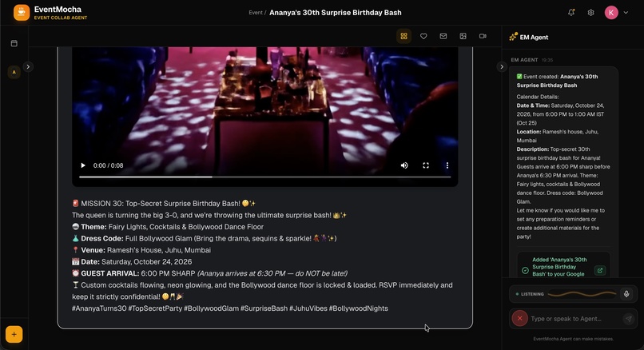This screenshot has width=644, height=350.
Task: Click the MISSION 30 headline text
Action: (x=164, y=203)
